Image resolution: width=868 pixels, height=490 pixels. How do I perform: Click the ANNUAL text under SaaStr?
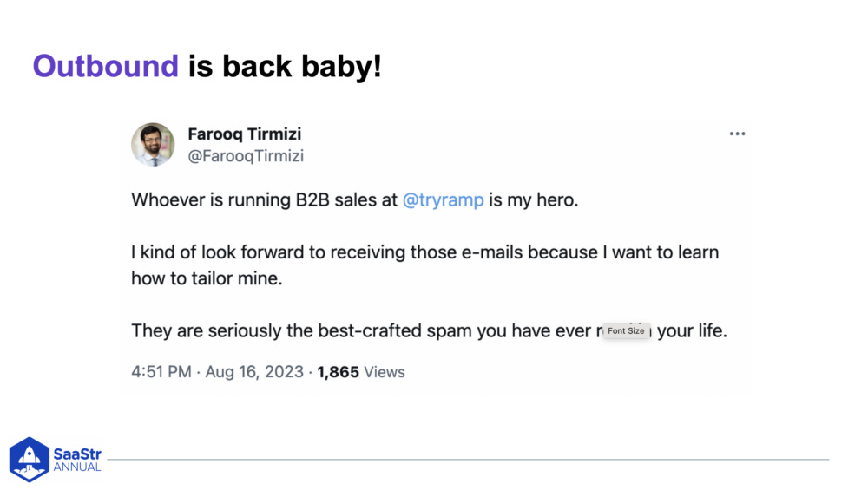pyautogui.click(x=77, y=467)
